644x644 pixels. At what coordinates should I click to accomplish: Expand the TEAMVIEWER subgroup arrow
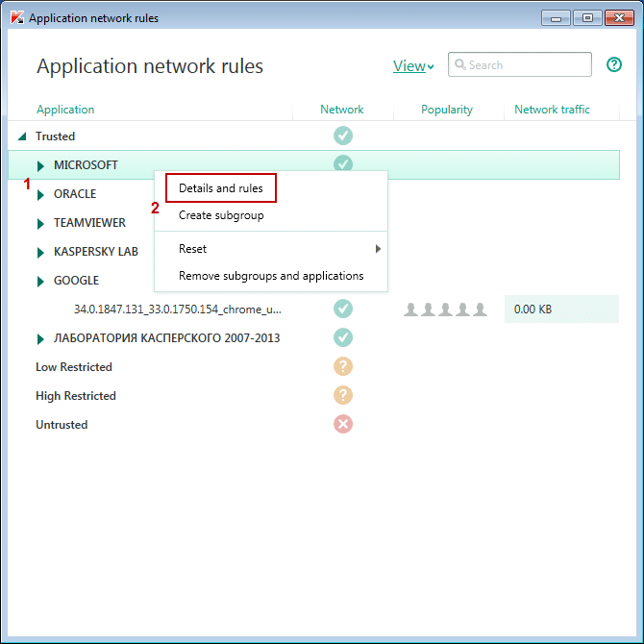(x=40, y=223)
